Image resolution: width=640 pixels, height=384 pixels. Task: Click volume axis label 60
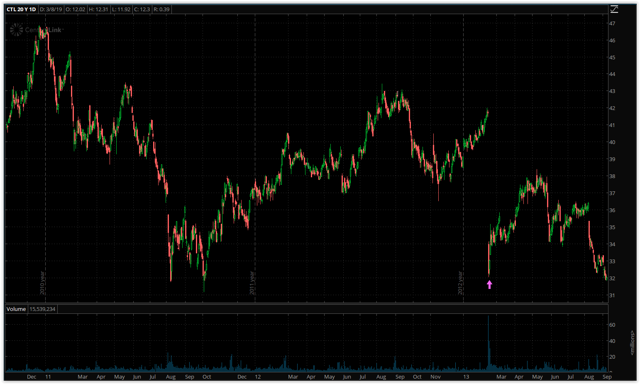(x=613, y=325)
